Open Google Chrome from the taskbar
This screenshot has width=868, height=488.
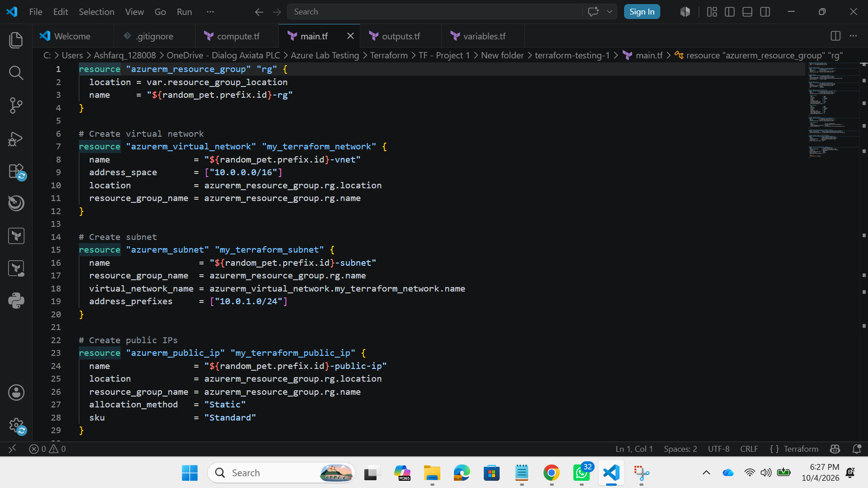tap(551, 473)
